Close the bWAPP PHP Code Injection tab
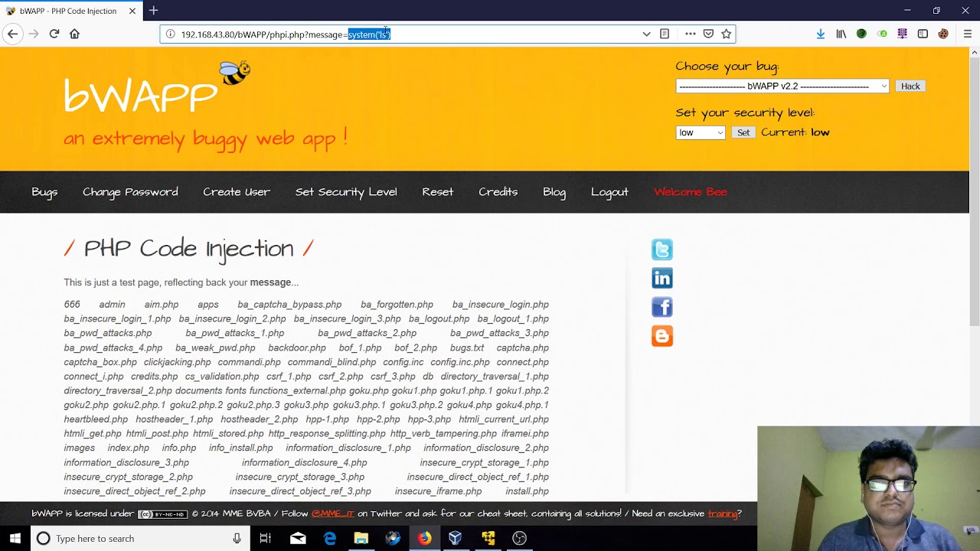This screenshot has height=551, width=980. [x=132, y=11]
